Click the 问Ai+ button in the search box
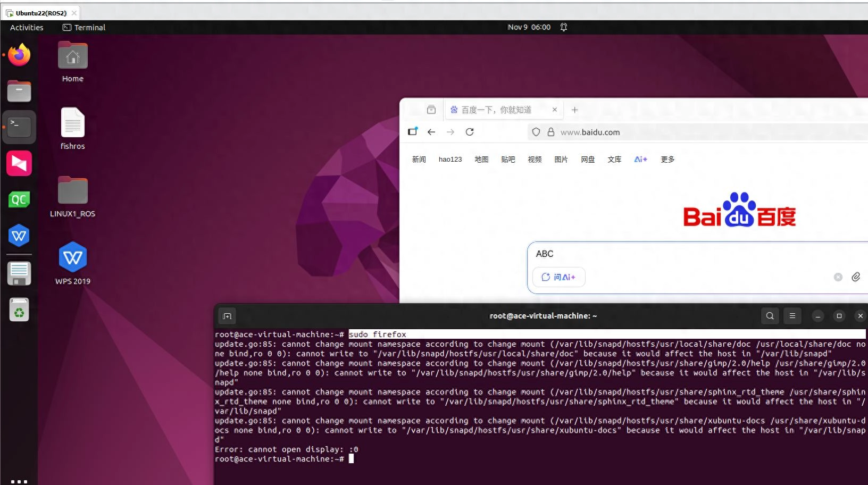 pos(558,277)
